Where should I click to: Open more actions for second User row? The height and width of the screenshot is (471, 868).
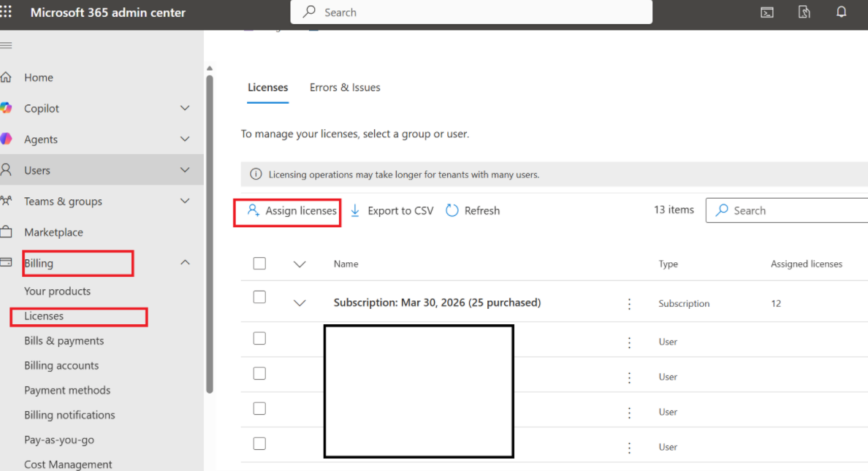coord(629,378)
